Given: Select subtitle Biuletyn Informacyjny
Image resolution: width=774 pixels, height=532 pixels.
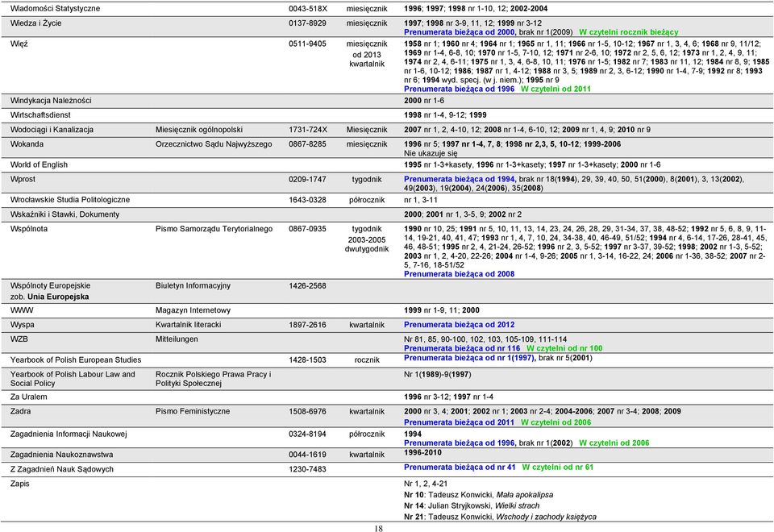Looking at the screenshot, I should coord(193,285).
